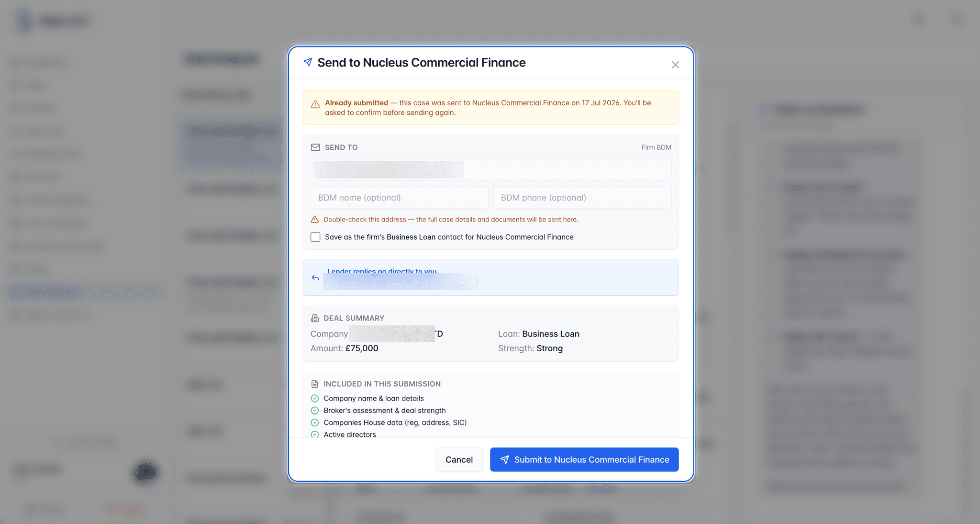The width and height of the screenshot is (980, 524).
Task: Focus the BDM phone (optional) field
Action: tap(582, 198)
